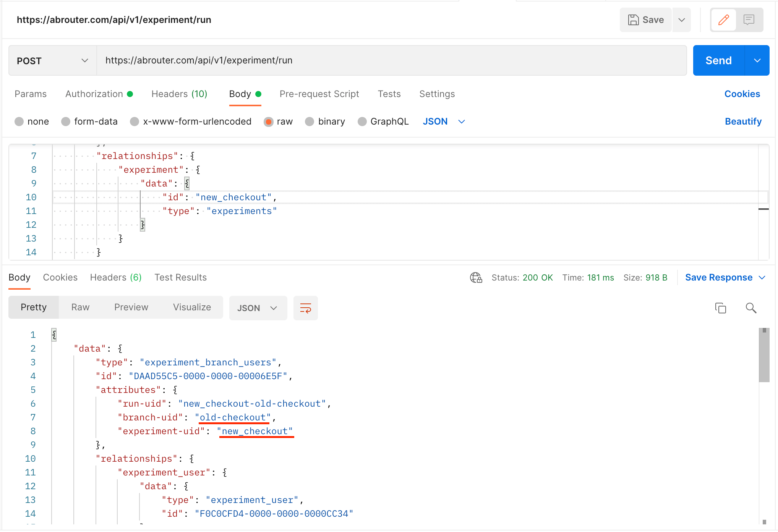778x532 pixels.
Task: Switch response view to Preview
Action: coord(131,307)
